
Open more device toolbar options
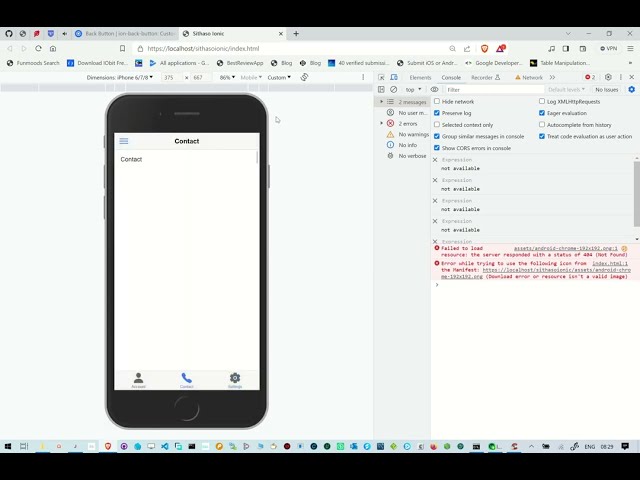pos(363,77)
